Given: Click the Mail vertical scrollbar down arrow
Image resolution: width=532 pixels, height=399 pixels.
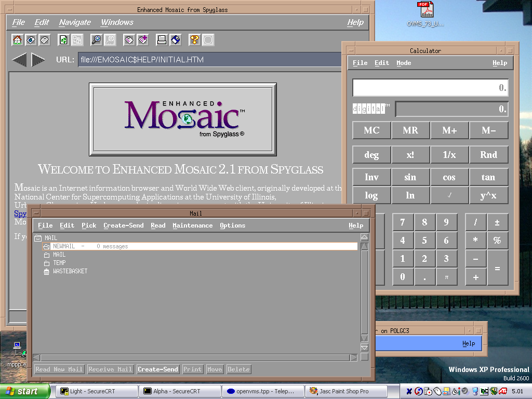Looking at the screenshot, I should click(x=364, y=348).
